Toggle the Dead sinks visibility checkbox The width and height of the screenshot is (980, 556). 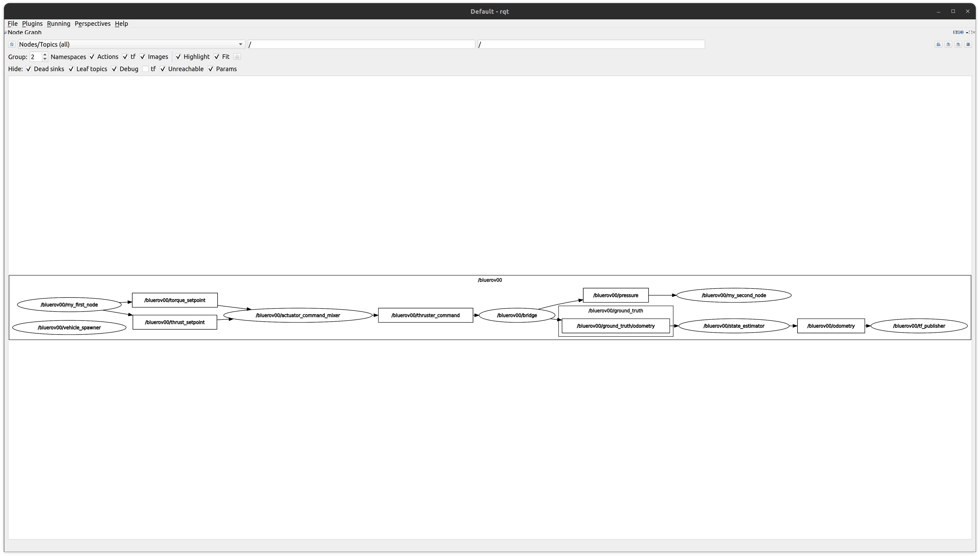point(28,69)
